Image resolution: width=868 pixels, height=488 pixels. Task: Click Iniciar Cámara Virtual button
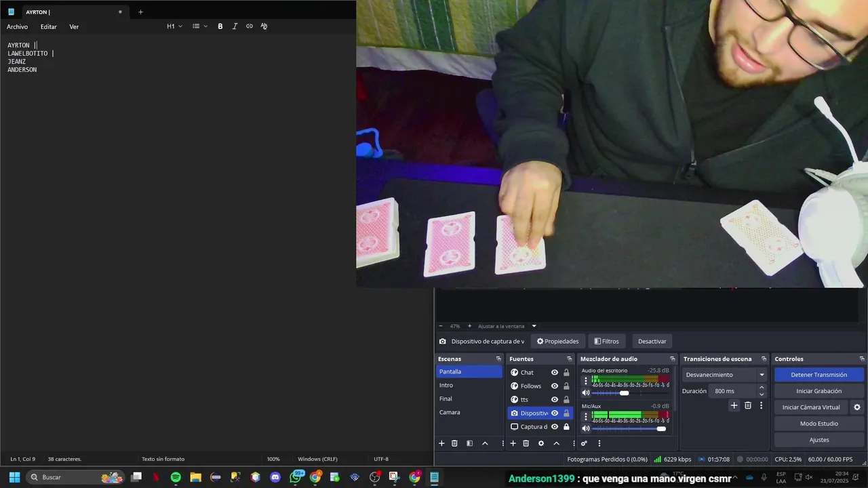[811, 407]
